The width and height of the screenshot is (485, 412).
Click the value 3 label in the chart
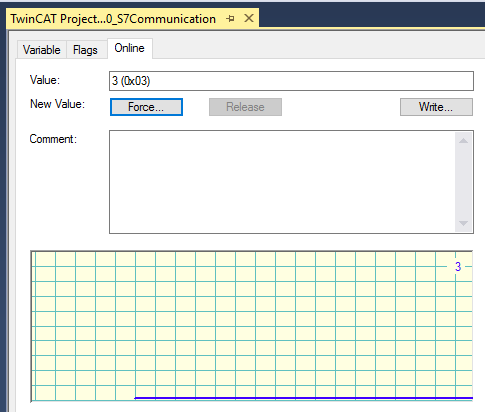pos(458,267)
